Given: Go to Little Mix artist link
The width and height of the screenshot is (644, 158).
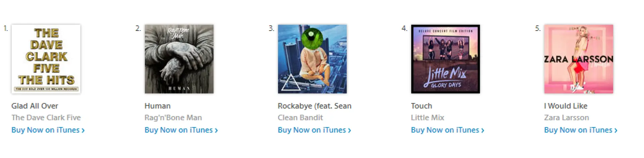Looking at the screenshot, I should 428,118.
